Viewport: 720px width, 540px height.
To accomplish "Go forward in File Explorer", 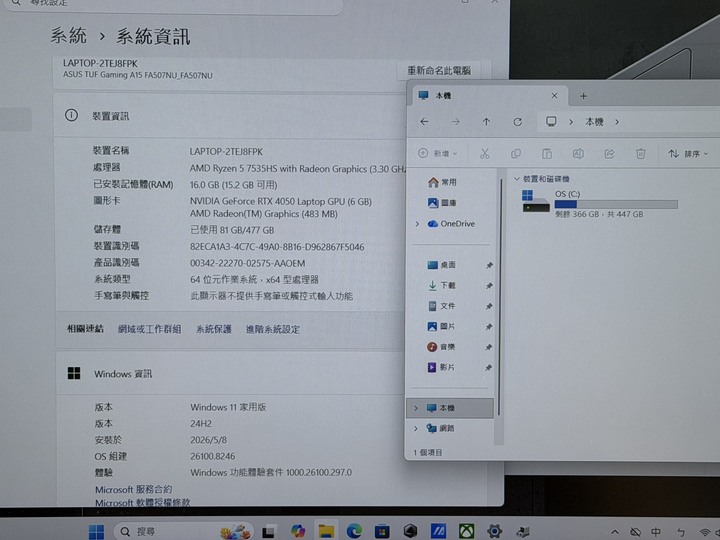I will [x=455, y=122].
